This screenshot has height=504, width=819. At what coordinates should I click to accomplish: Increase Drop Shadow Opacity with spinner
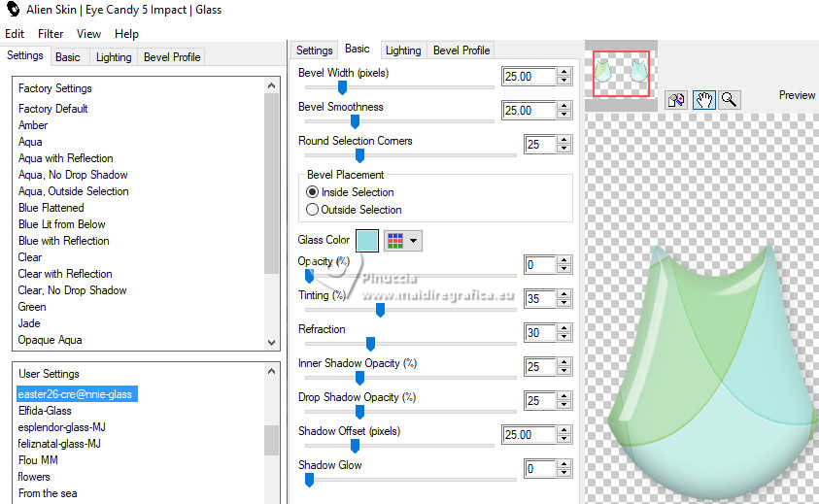pyautogui.click(x=563, y=396)
